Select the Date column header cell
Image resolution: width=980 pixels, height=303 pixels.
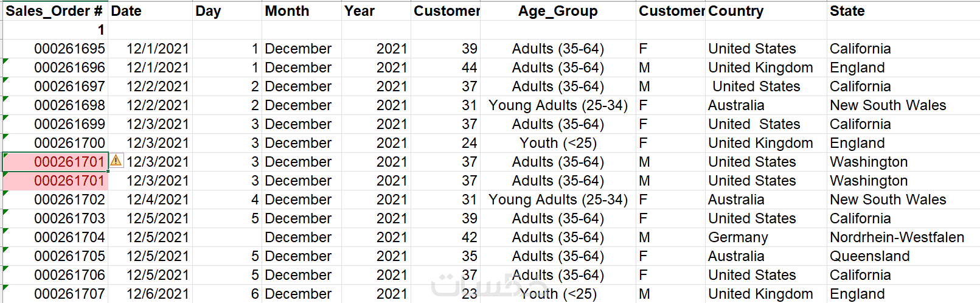[x=150, y=11]
